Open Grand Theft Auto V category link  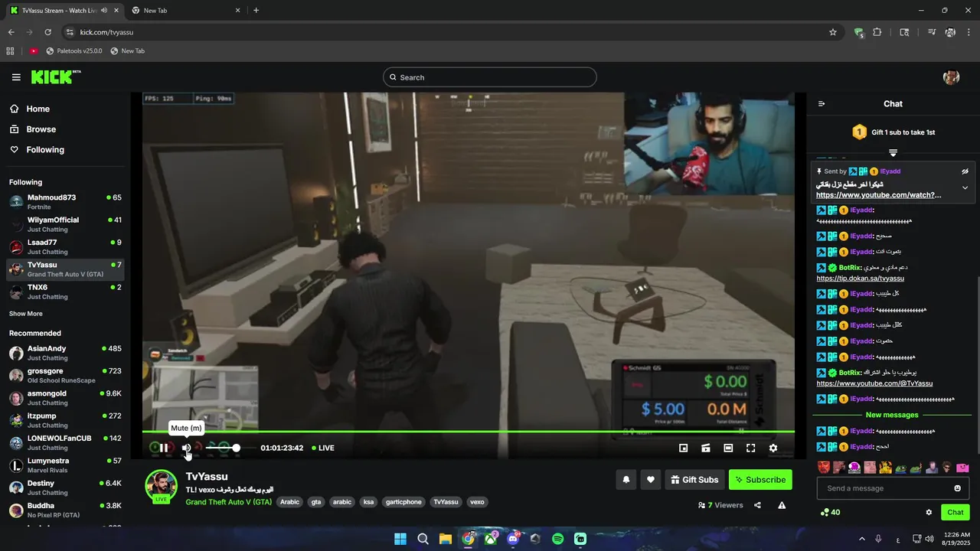[228, 502]
